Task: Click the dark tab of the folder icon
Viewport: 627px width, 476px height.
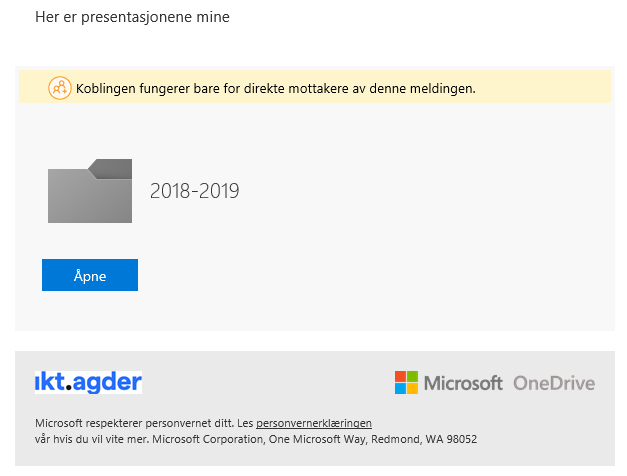Action: tap(110, 168)
